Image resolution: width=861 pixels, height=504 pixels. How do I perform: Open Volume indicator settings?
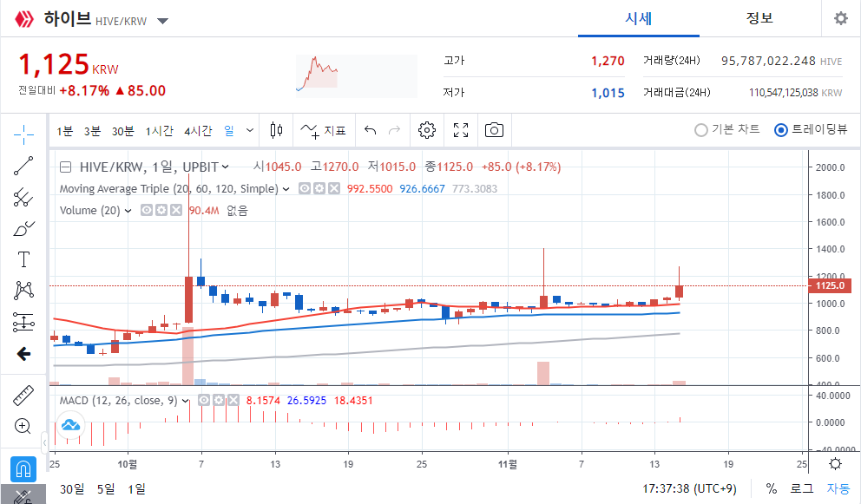click(161, 210)
